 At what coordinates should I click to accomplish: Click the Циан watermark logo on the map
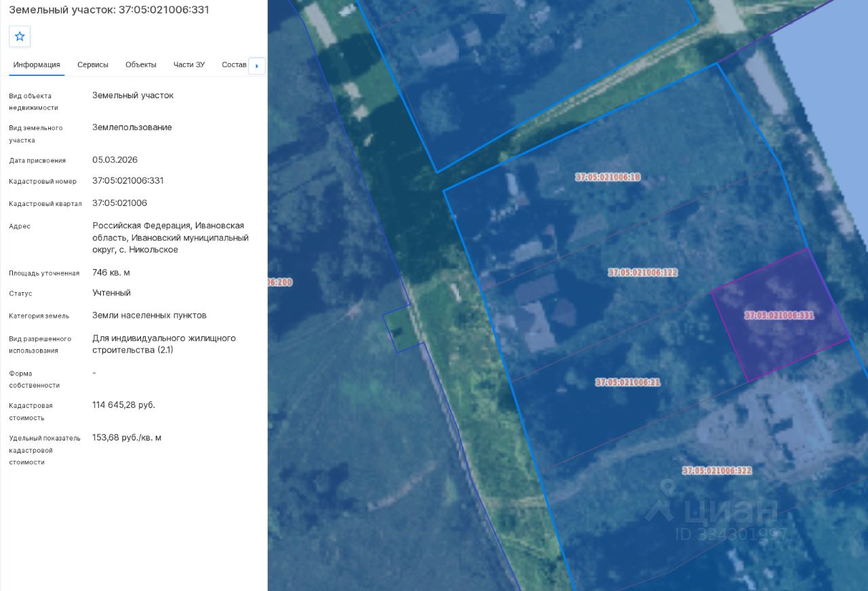point(712,510)
